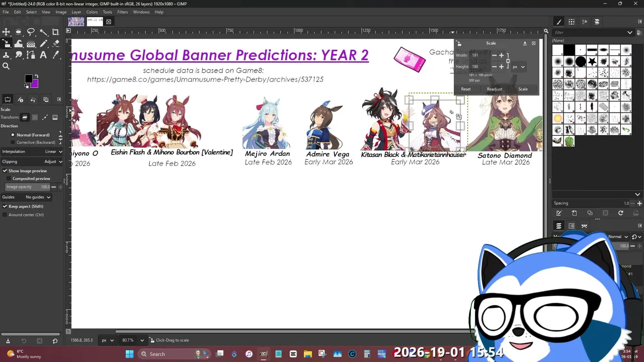
Task: Select the Zoom magnifier tool
Action: (6, 66)
